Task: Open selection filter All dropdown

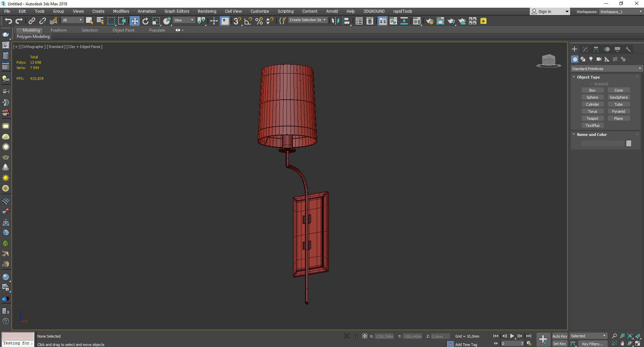Action: (72, 20)
